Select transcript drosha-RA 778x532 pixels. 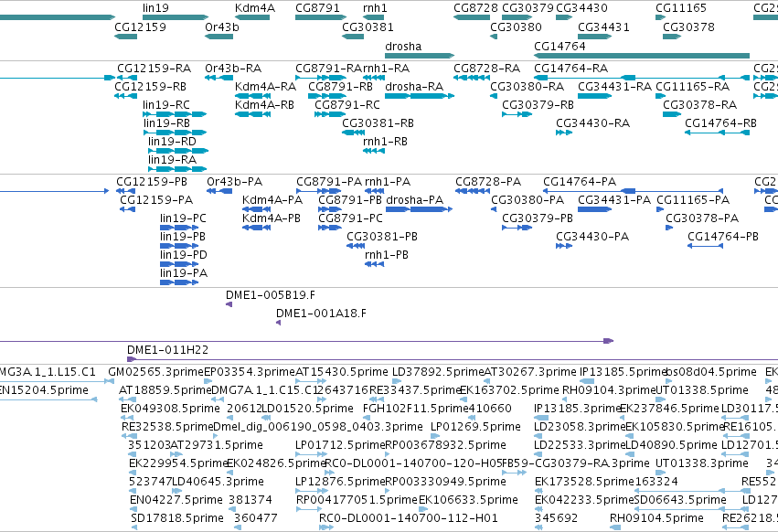(x=420, y=96)
